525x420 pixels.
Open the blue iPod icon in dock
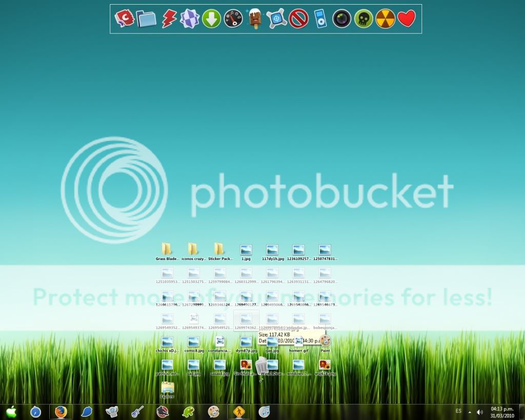(320, 19)
